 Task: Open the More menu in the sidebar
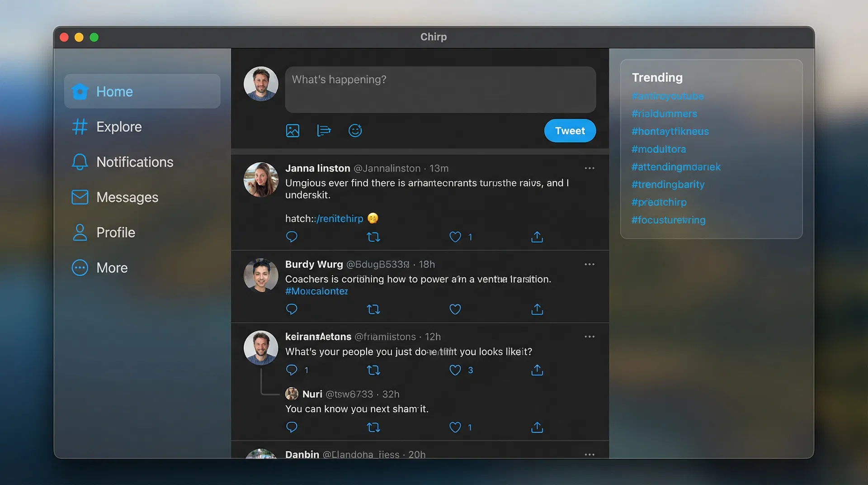111,267
